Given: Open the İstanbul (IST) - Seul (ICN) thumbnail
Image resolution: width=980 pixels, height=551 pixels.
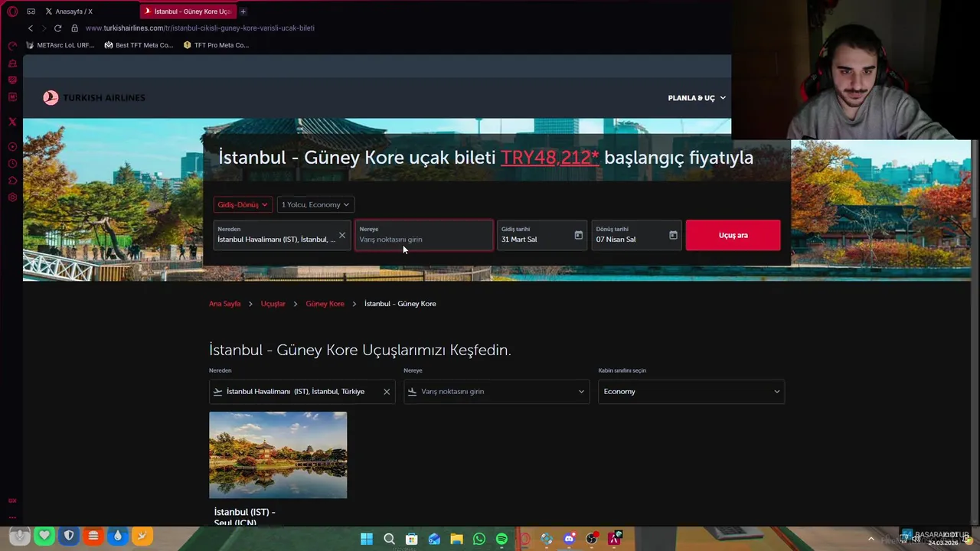Looking at the screenshot, I should tap(278, 455).
